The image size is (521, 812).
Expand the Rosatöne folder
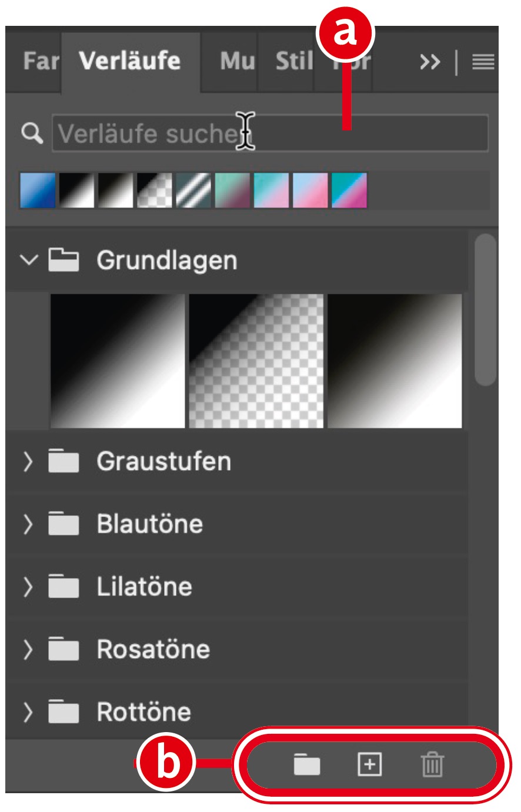pos(28,649)
